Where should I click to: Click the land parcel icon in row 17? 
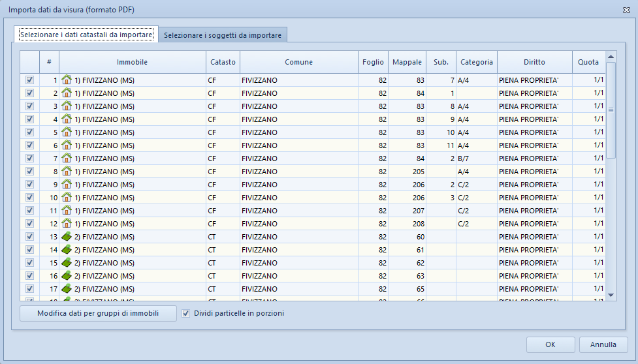click(x=67, y=289)
